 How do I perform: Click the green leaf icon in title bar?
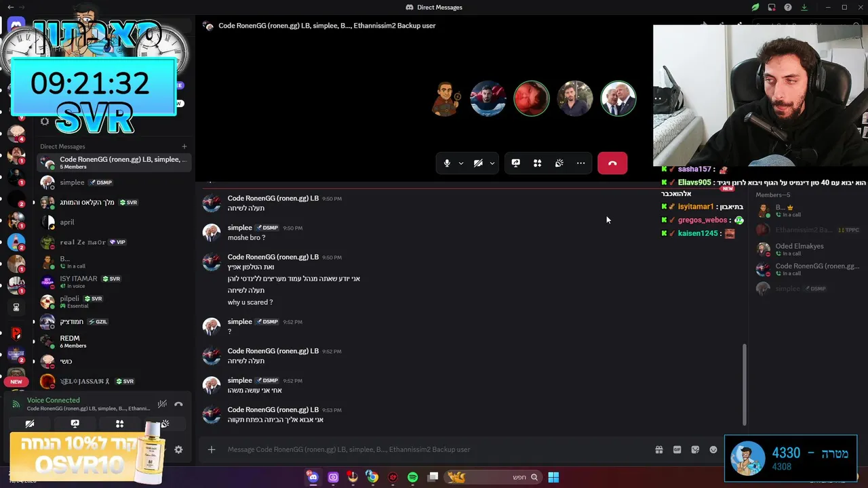pos(755,7)
